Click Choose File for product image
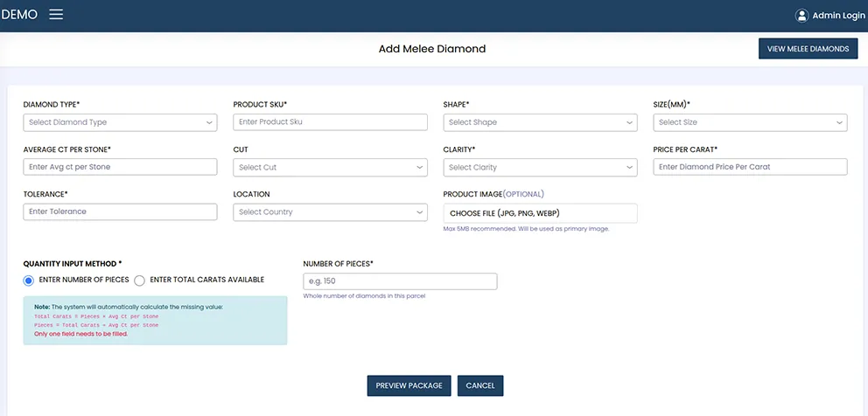868x416 pixels. (540, 213)
